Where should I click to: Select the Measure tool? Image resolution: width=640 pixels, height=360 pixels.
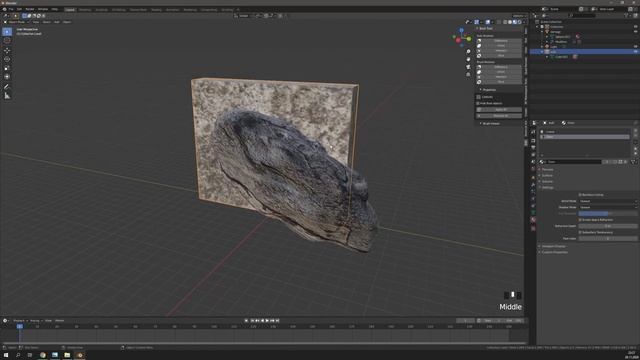[7, 96]
